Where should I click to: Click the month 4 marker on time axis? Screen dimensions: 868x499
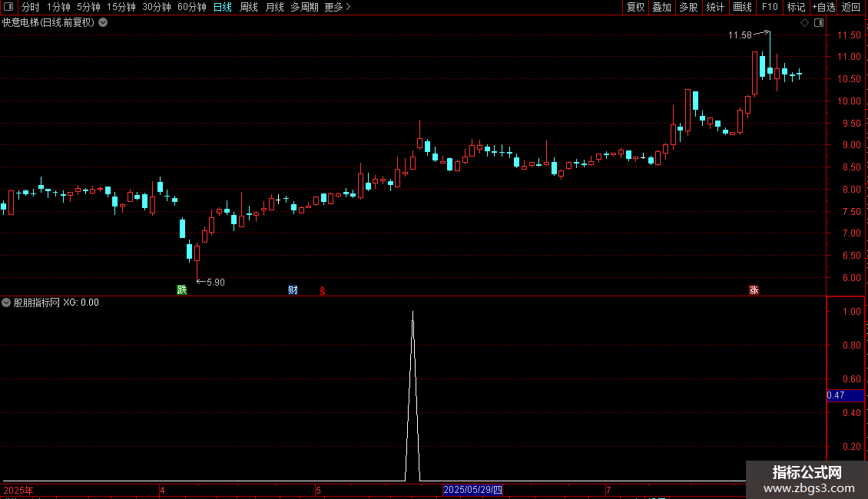tap(162, 490)
